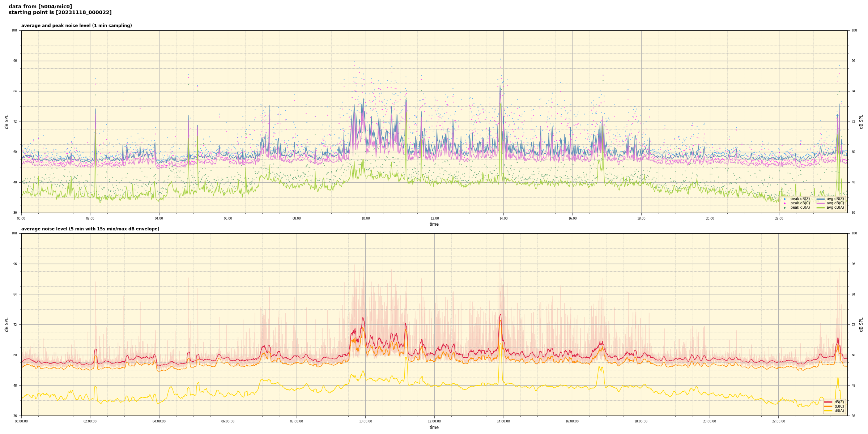This screenshot has width=868, height=434.
Task: Click the top chart title 'average and peak noise level'
Action: [x=76, y=26]
